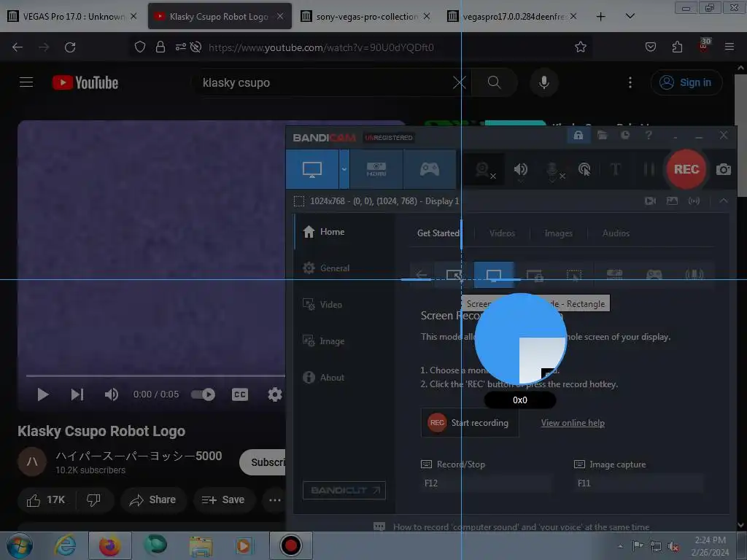Viewport: 747px width, 560px height.
Task: Open the list all tabs chevron in Firefox
Action: pos(630,16)
